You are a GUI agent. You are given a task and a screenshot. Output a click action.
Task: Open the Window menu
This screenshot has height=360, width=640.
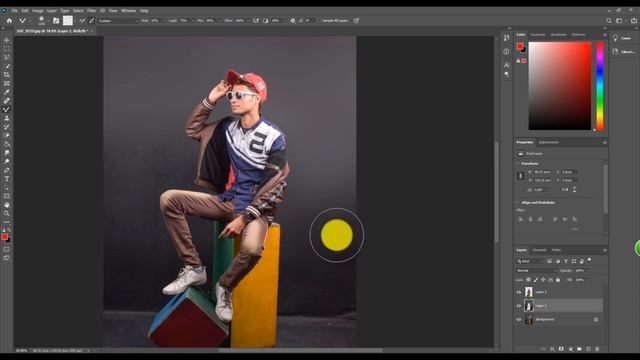tap(128, 11)
